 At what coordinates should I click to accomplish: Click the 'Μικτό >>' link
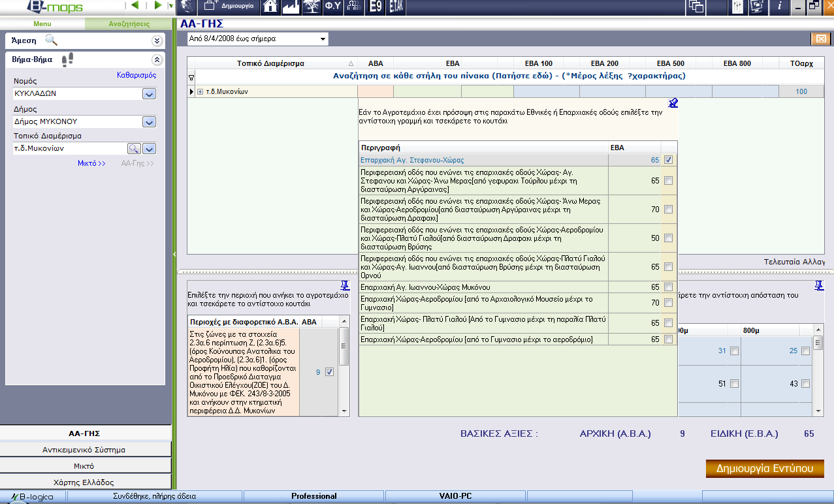click(x=91, y=163)
